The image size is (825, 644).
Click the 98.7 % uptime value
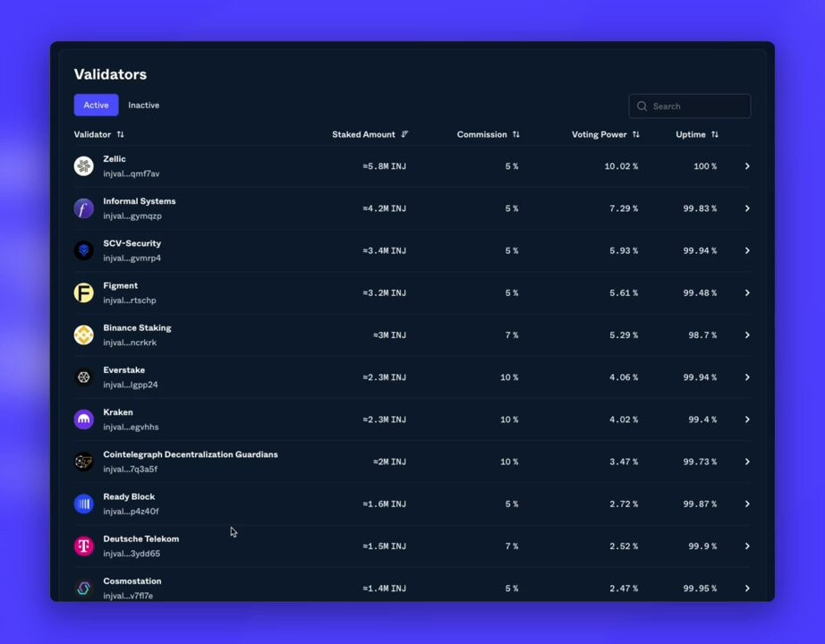(x=702, y=335)
